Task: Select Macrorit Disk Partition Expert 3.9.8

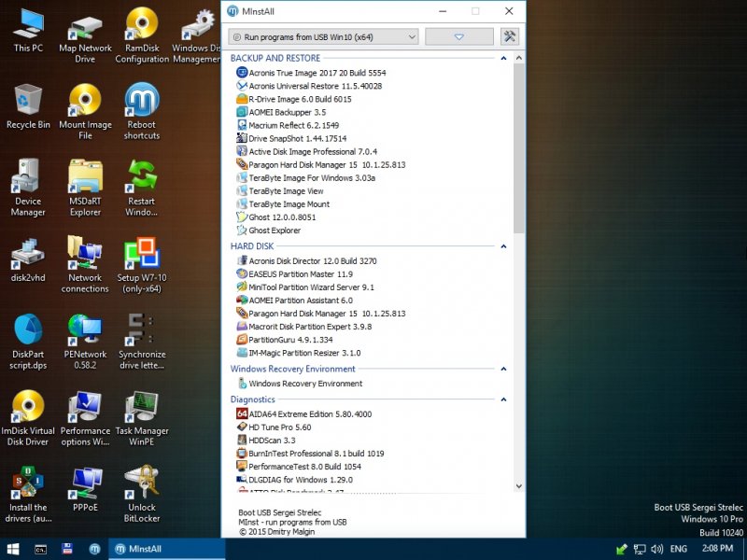Action: click(304, 326)
